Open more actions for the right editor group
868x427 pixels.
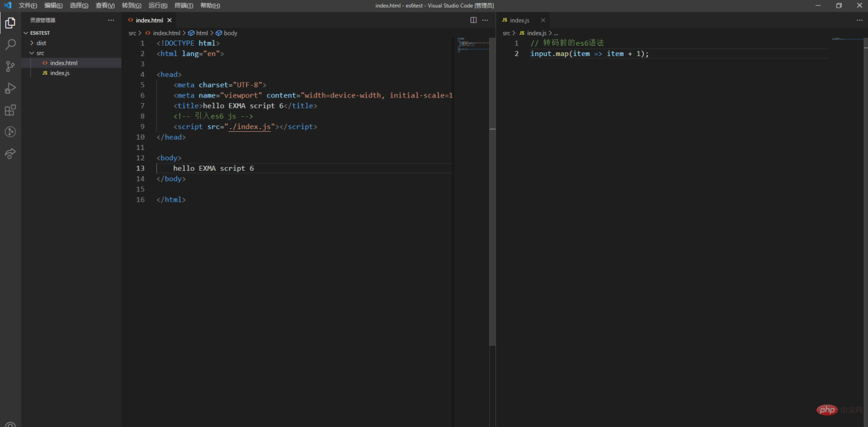click(x=859, y=20)
